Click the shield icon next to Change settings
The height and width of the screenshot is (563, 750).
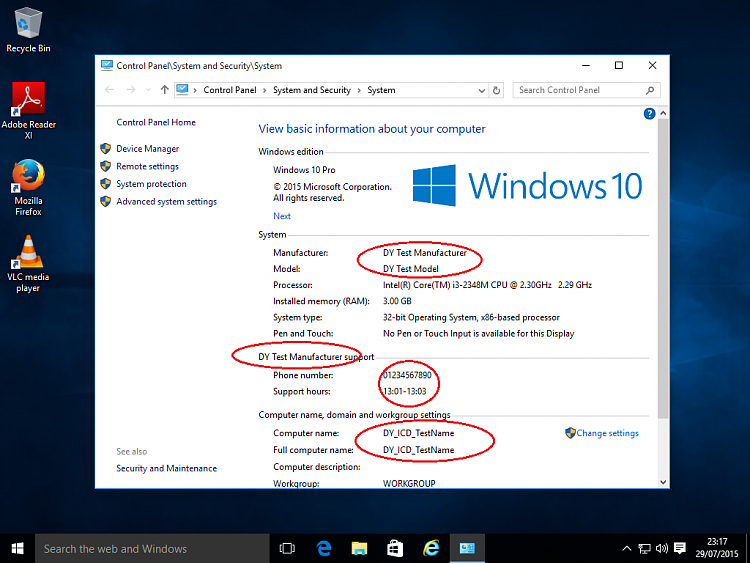point(570,433)
